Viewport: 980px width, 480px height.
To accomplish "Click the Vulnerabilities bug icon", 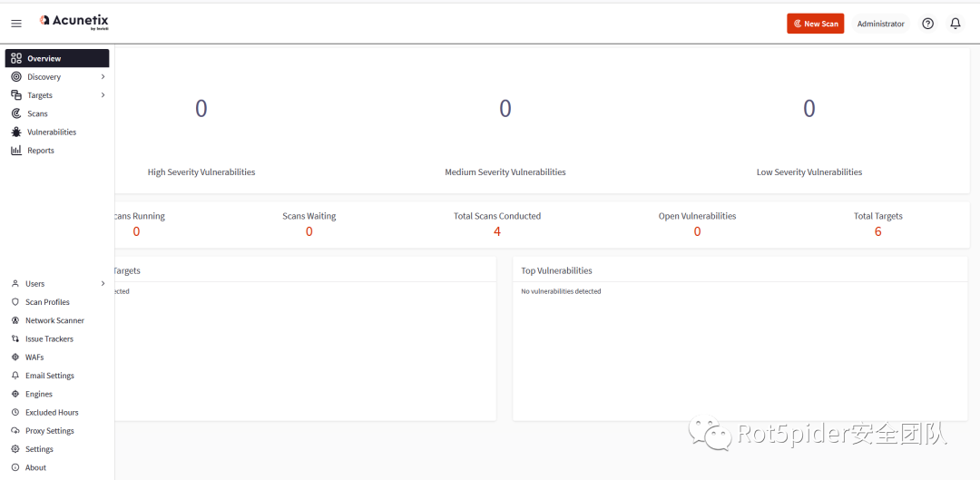I will 16,132.
